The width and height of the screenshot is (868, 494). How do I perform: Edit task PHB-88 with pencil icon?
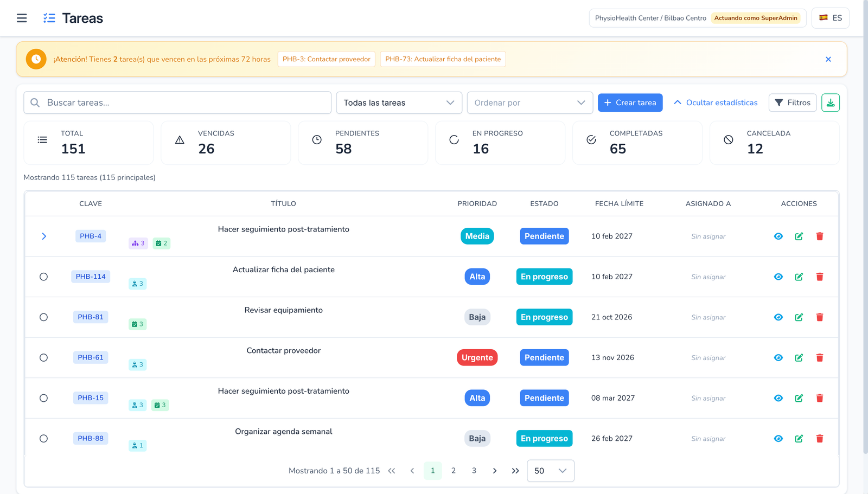pos(799,439)
